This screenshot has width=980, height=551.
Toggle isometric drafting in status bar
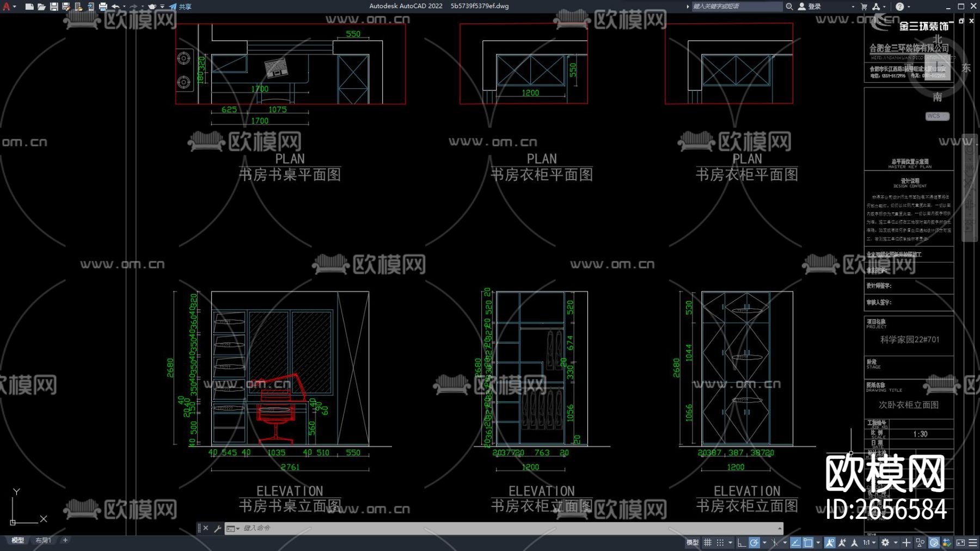click(775, 542)
